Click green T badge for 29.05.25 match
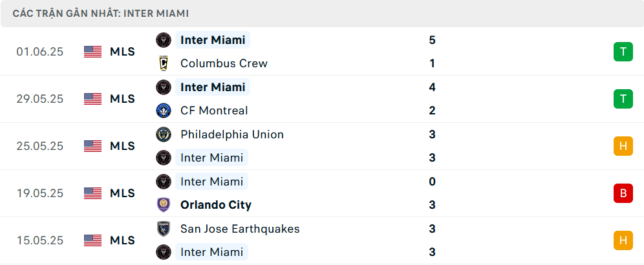 tap(623, 99)
